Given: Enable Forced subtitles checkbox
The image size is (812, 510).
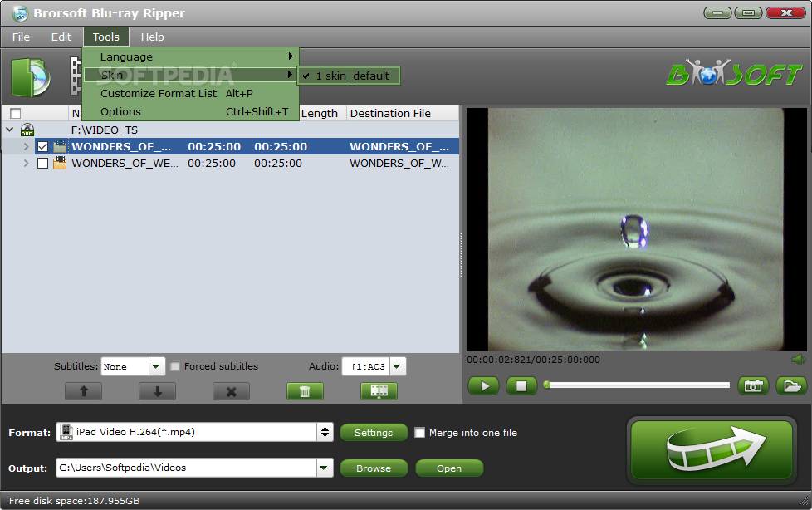Looking at the screenshot, I should (x=175, y=366).
